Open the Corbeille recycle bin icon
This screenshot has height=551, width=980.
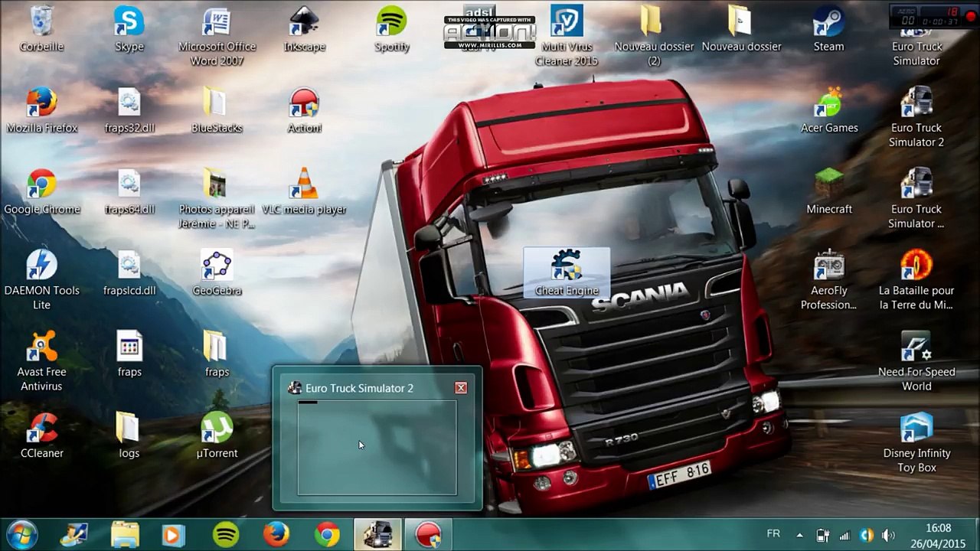point(41,29)
